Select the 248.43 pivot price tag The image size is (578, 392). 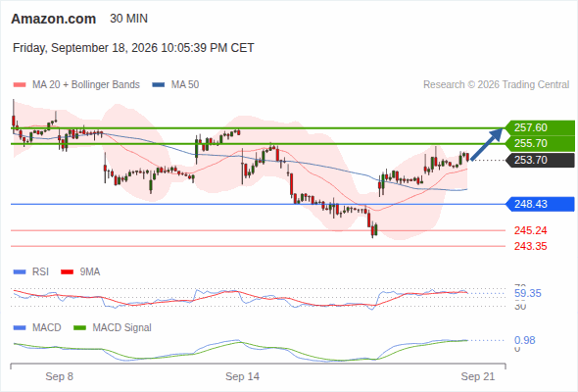pyautogui.click(x=540, y=204)
